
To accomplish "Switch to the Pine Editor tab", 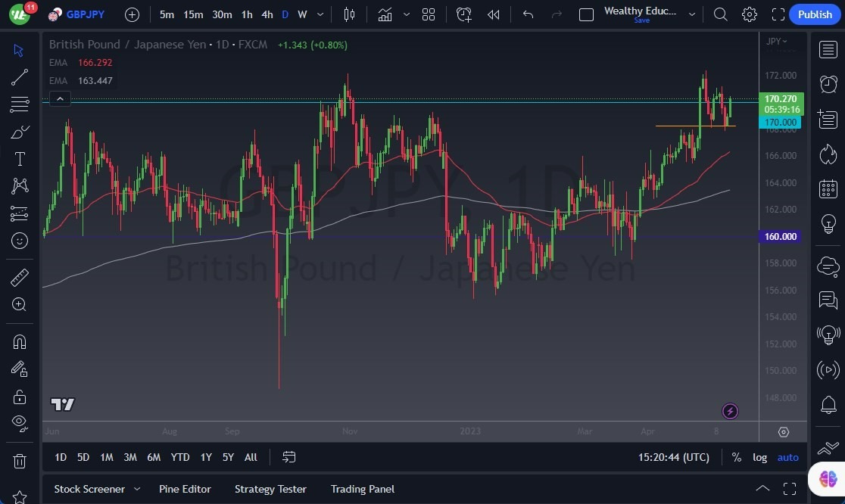I will pyautogui.click(x=185, y=489).
